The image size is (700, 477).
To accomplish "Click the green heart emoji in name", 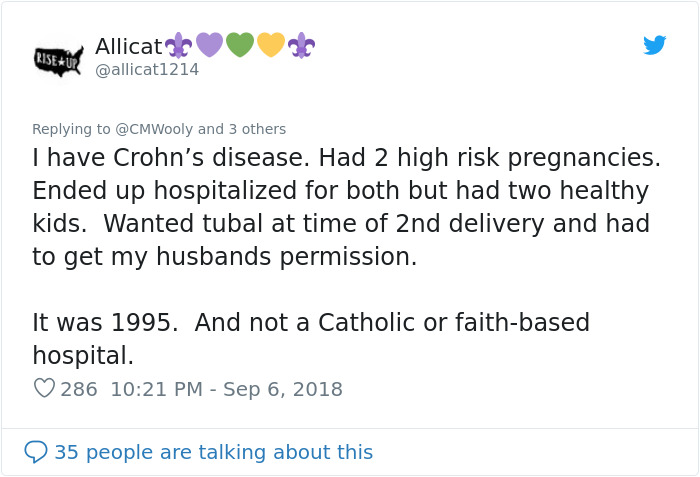I will click(240, 45).
